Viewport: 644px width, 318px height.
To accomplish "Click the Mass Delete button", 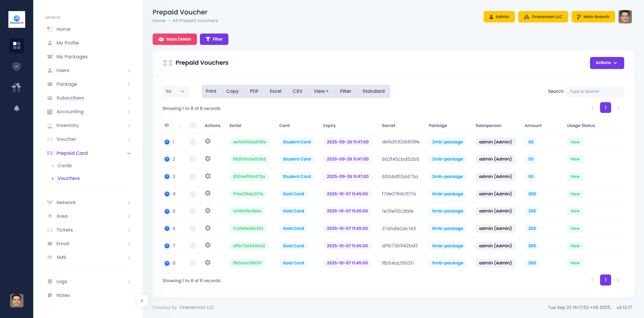I will (174, 39).
